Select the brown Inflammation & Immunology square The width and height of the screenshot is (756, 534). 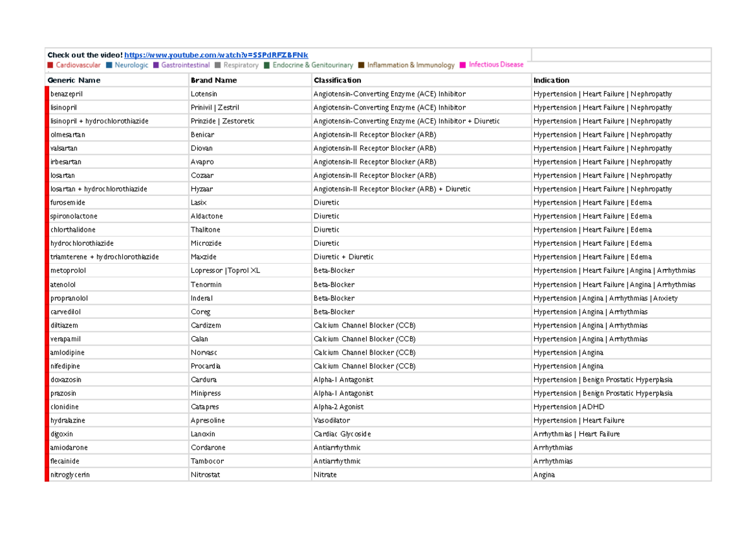360,65
